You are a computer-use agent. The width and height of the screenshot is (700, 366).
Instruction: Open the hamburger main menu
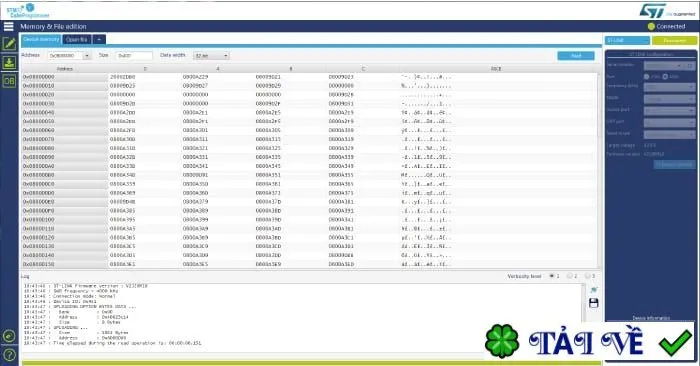tap(8, 26)
